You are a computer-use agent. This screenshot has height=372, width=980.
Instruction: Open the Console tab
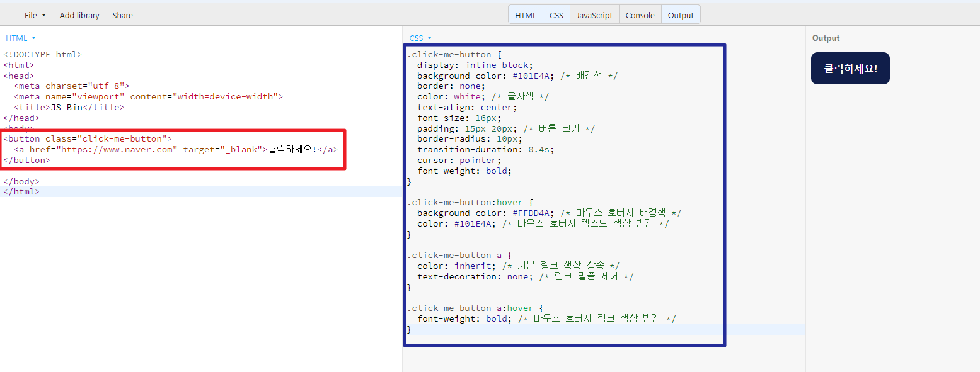pos(640,14)
